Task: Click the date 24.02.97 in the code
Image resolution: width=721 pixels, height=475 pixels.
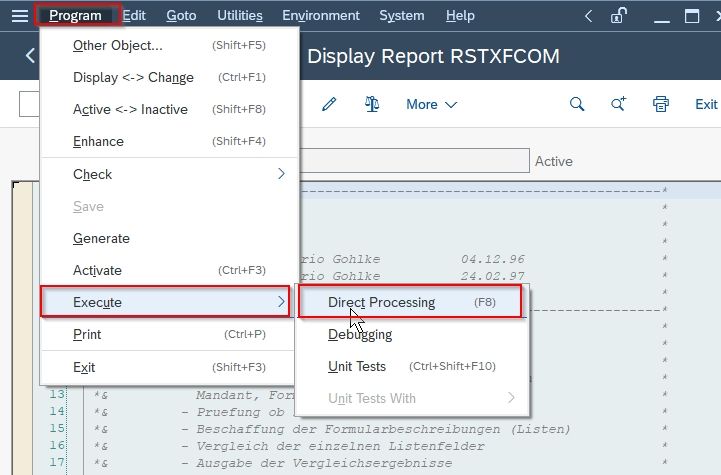Action: point(493,276)
